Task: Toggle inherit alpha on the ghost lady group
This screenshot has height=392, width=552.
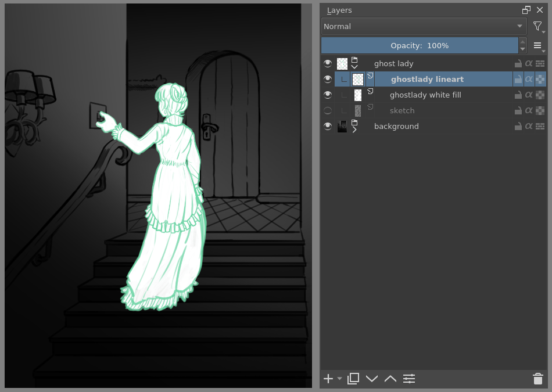Action: 529,63
